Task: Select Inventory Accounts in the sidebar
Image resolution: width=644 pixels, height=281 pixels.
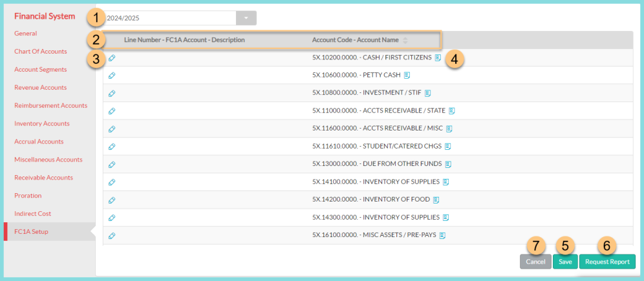Action: point(42,123)
